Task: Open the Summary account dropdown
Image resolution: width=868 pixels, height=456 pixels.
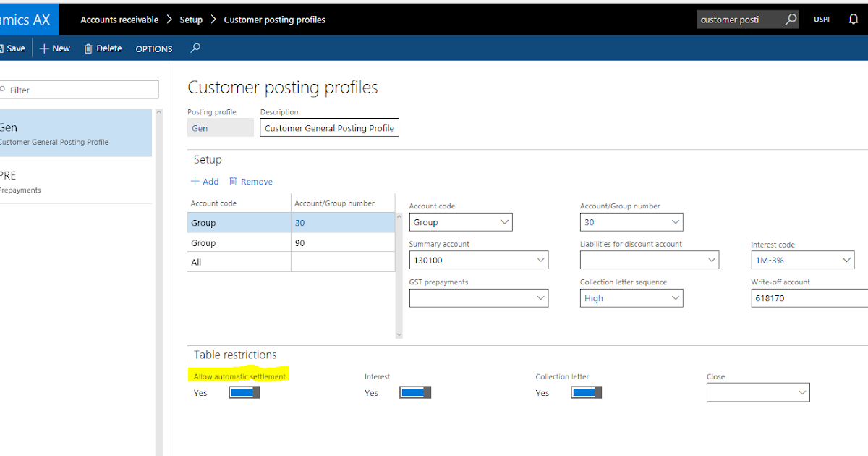Action: 541,260
